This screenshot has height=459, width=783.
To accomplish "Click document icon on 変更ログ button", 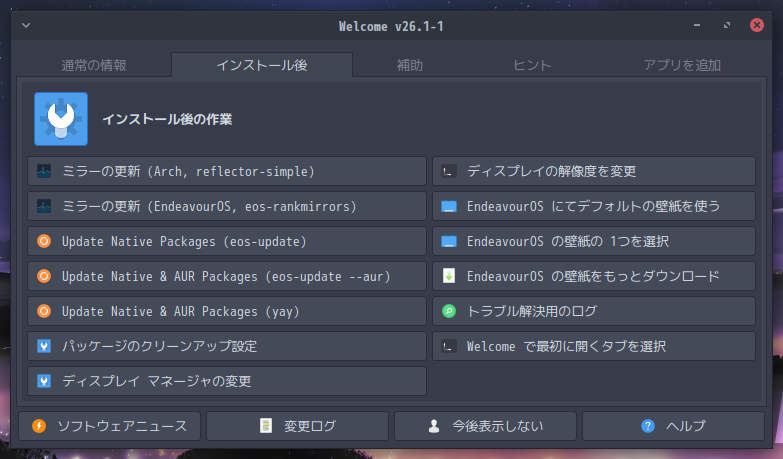I will (x=266, y=426).
